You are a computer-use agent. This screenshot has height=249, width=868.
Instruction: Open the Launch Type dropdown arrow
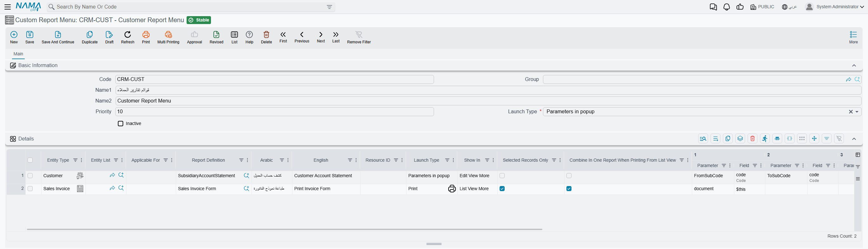tap(857, 112)
